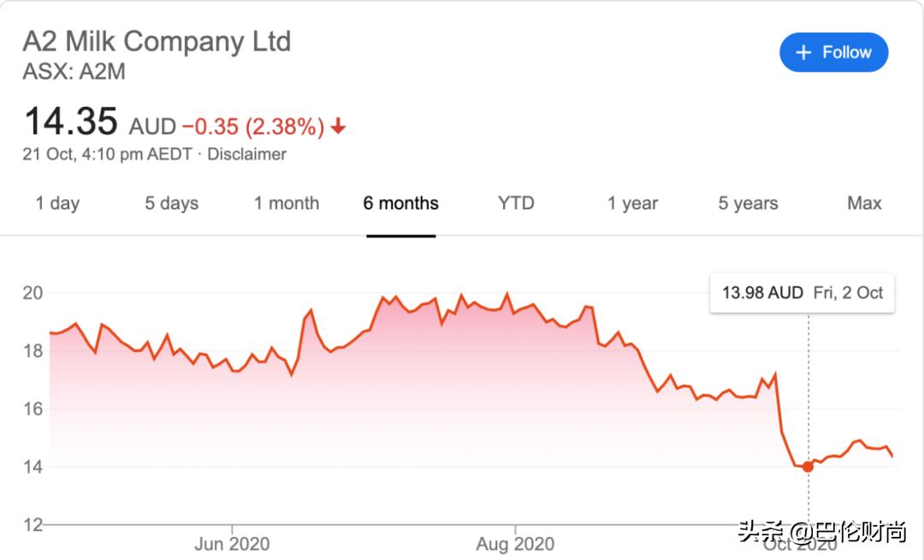The image size is (924, 560).
Task: Click the red data point marker on chart
Action: tap(808, 467)
